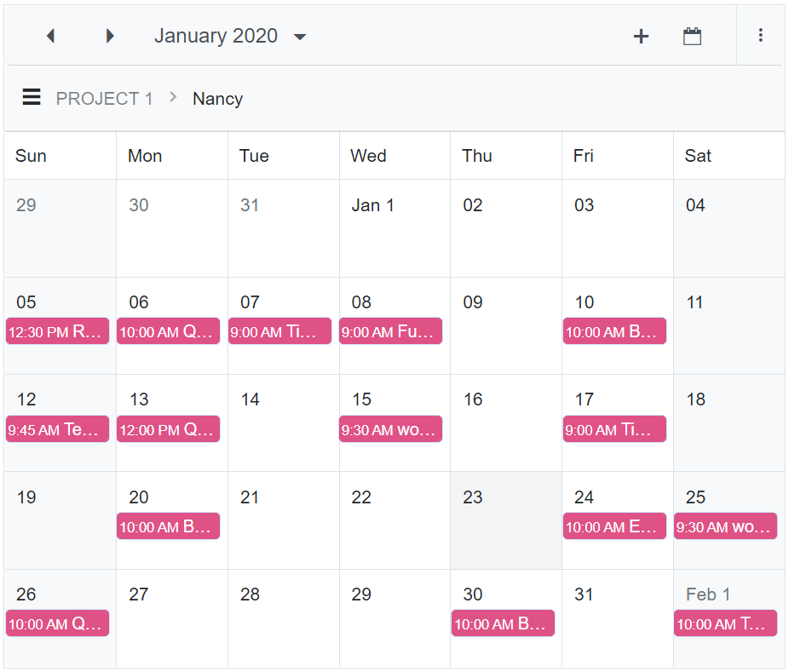Click the previous month arrow
This screenshot has height=672, width=789.
tap(50, 36)
